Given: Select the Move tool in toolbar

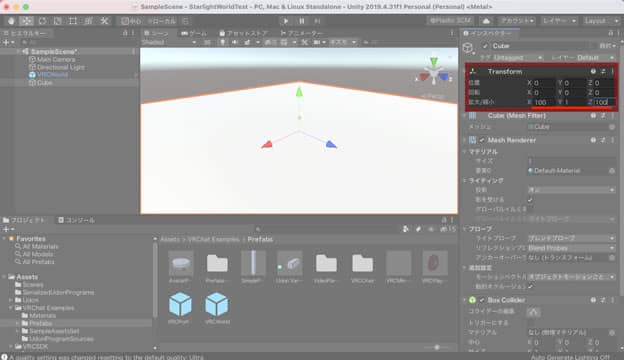Looking at the screenshot, I should point(26,21).
